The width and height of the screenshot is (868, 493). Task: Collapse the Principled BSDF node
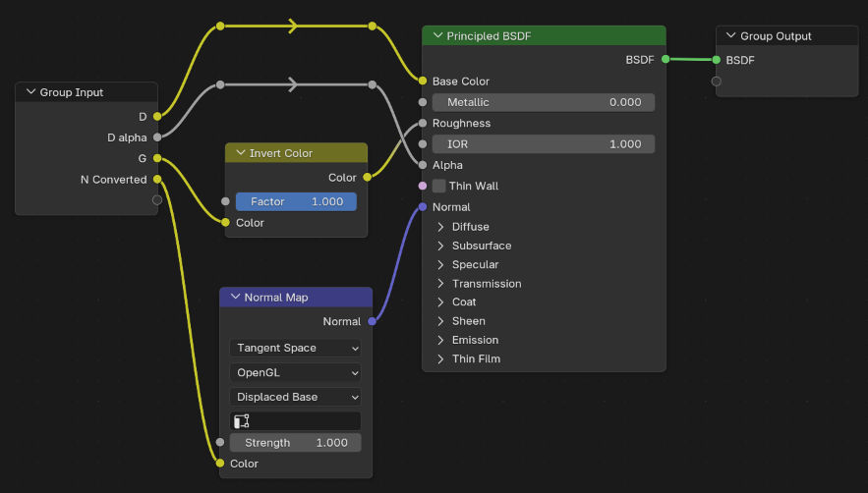click(x=437, y=36)
